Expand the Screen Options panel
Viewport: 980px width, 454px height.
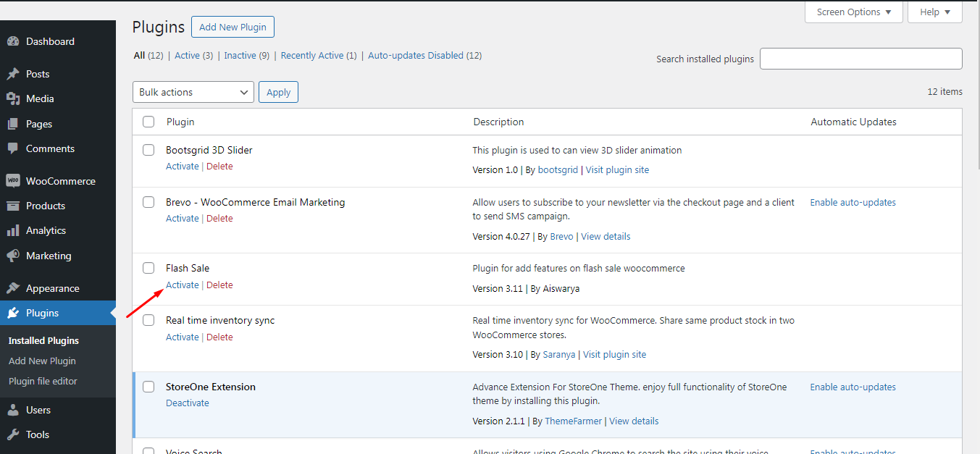coord(854,12)
